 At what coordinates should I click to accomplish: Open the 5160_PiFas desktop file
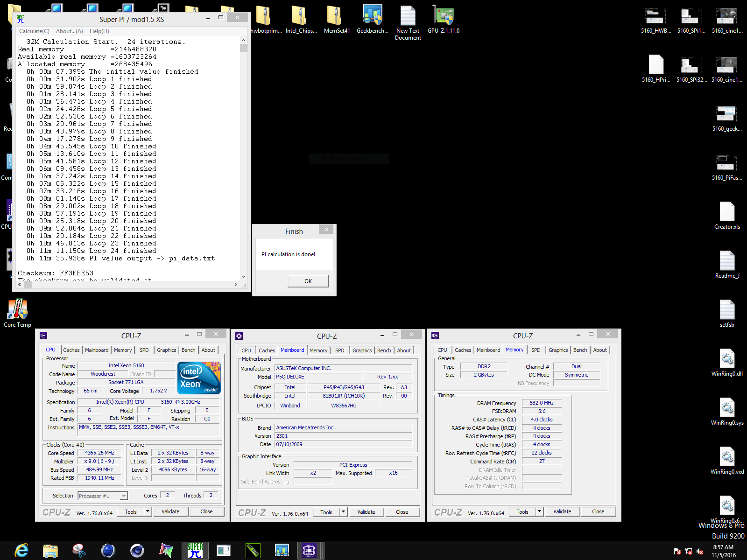point(727,167)
